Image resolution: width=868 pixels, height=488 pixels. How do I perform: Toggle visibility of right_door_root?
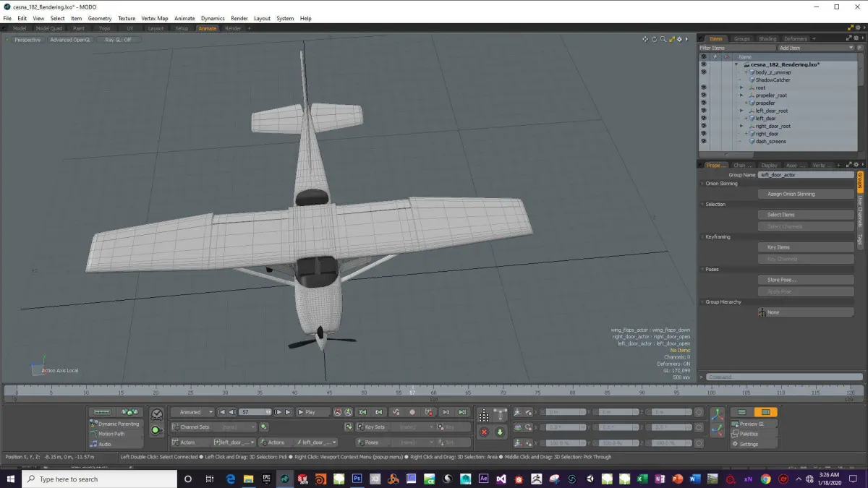pos(703,126)
